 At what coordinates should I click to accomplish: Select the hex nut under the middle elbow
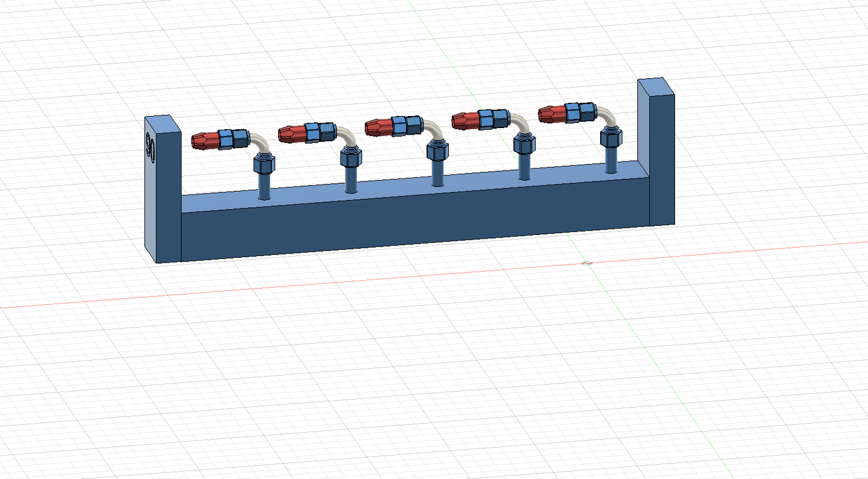point(438,150)
